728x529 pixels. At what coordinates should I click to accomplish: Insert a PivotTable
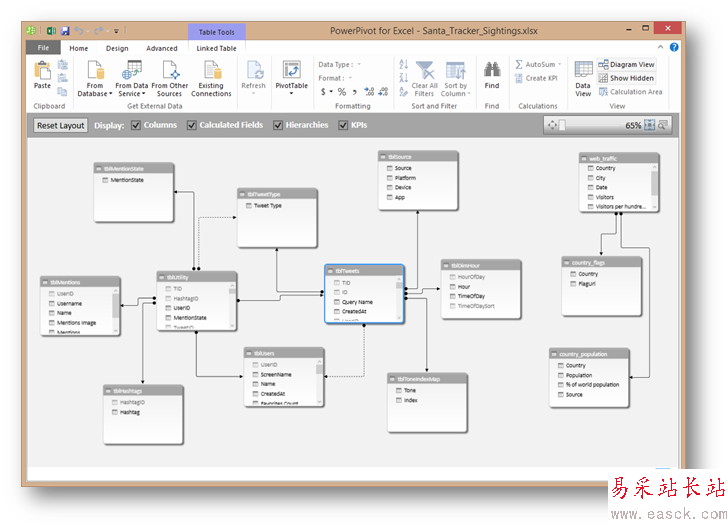[x=292, y=77]
